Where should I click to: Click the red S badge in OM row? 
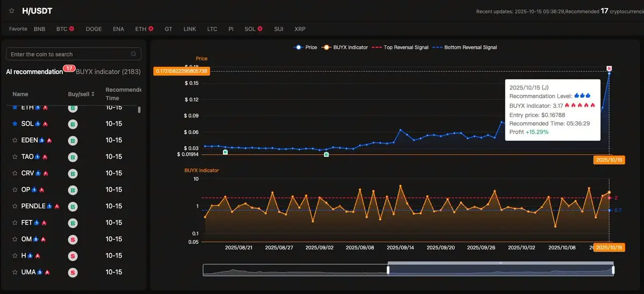point(73,239)
